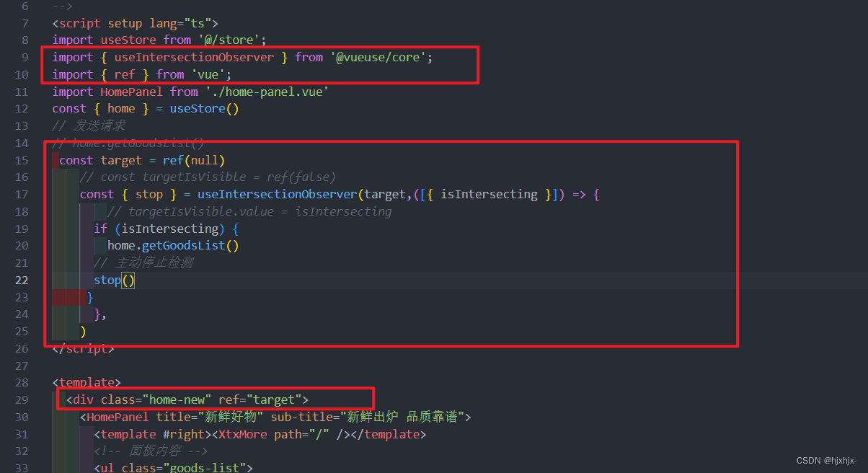Click the #right slot directive

pyautogui.click(x=184, y=435)
